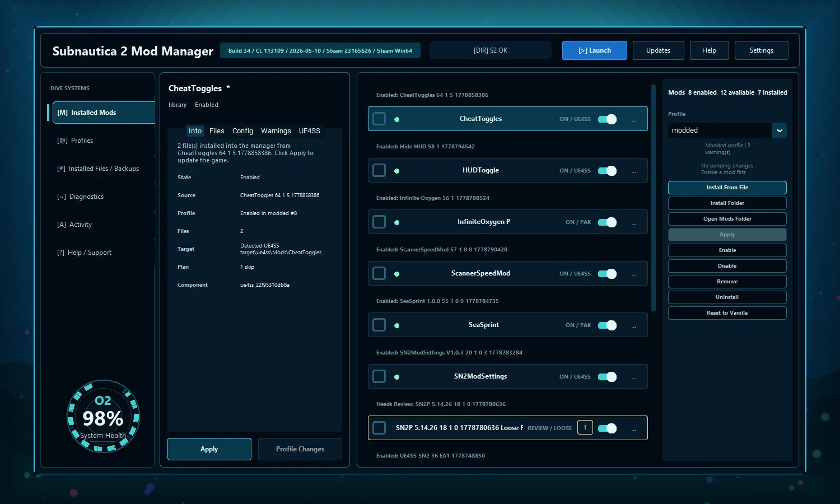
Task: Click the Profile Changes button
Action: tap(300, 449)
